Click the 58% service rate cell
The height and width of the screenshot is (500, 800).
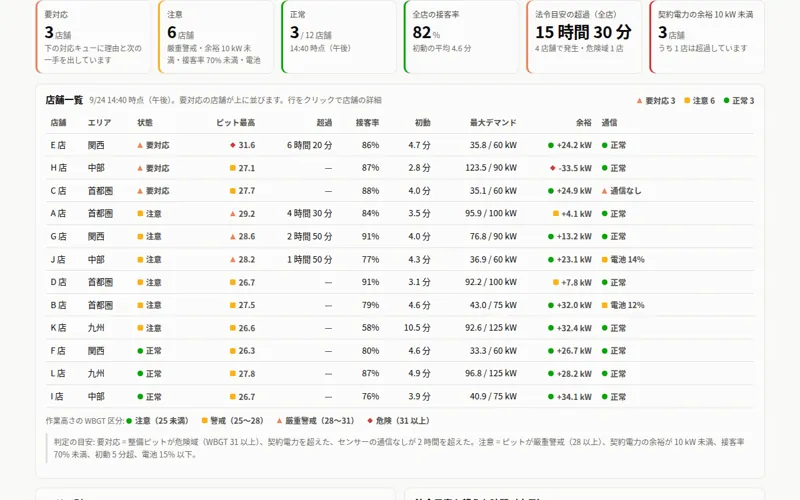pos(370,328)
